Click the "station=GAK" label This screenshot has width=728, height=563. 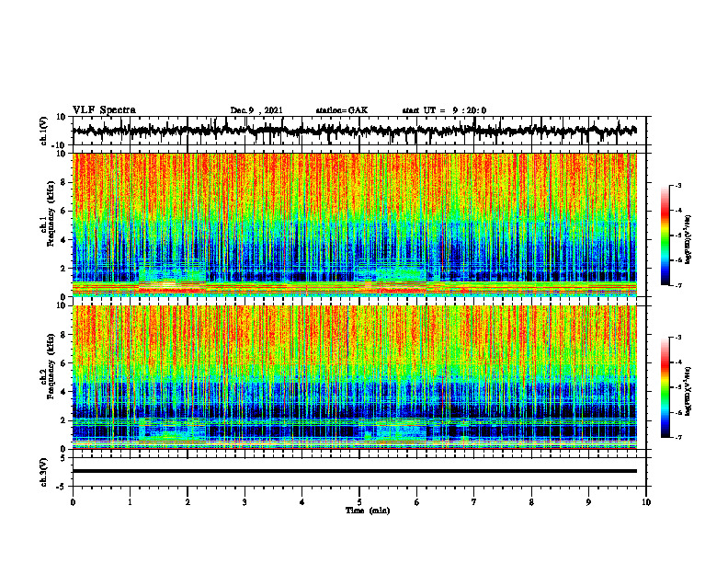point(342,110)
